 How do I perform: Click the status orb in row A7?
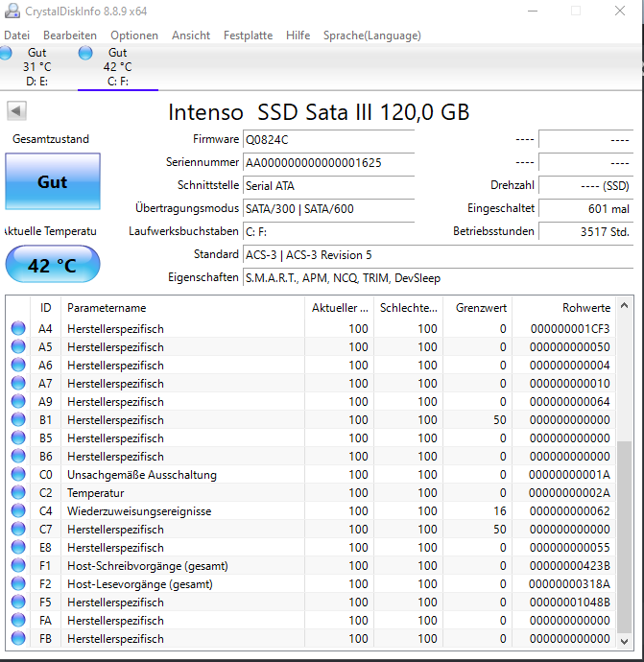[x=18, y=383]
